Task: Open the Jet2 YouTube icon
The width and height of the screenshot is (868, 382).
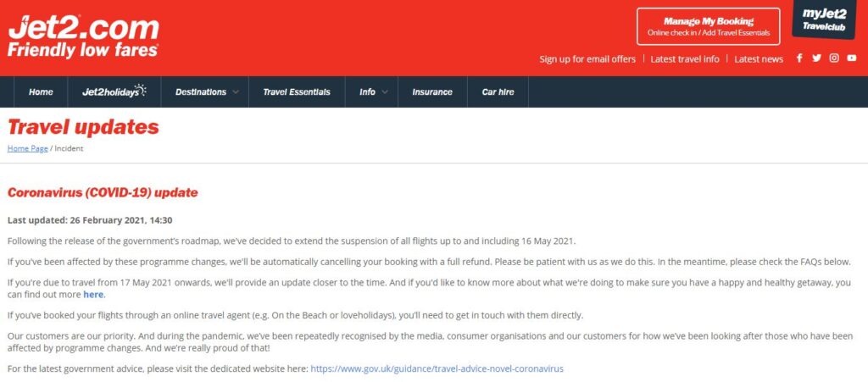Action: pos(851,58)
